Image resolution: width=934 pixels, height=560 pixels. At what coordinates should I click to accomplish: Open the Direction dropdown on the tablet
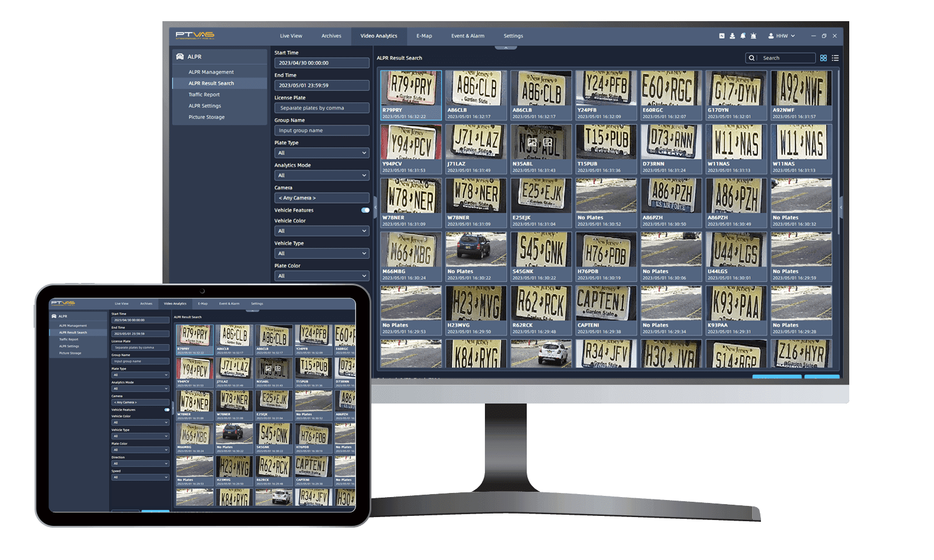(140, 464)
